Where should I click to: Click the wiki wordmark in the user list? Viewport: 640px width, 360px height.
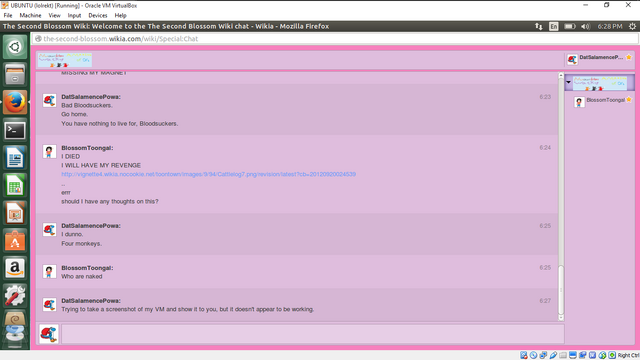pos(600,83)
